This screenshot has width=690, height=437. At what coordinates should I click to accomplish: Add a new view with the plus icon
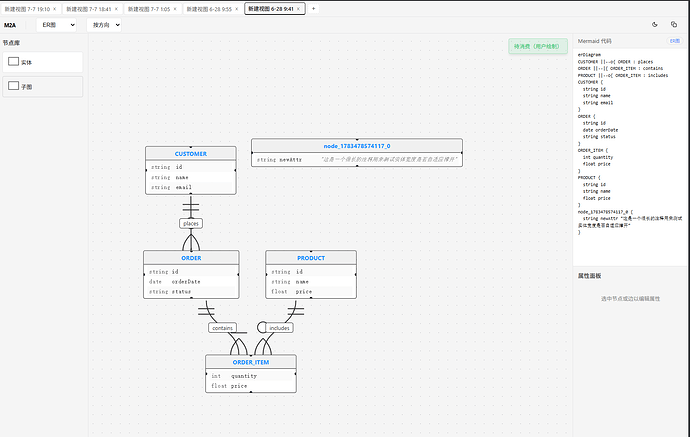click(313, 9)
